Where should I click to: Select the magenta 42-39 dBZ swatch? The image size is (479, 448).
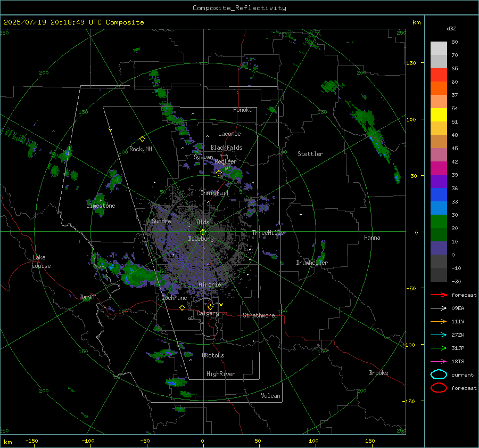click(439, 168)
